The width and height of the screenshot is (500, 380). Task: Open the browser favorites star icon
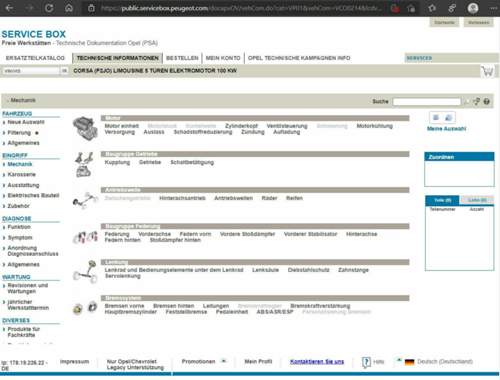(432, 8)
